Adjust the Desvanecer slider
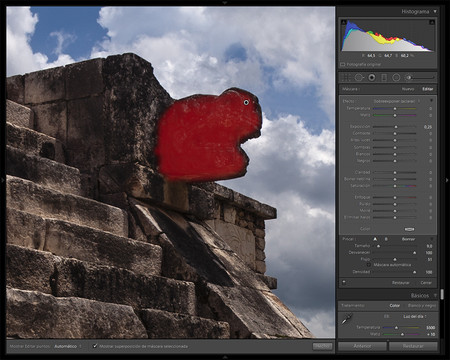The image size is (450, 360). pos(394,253)
